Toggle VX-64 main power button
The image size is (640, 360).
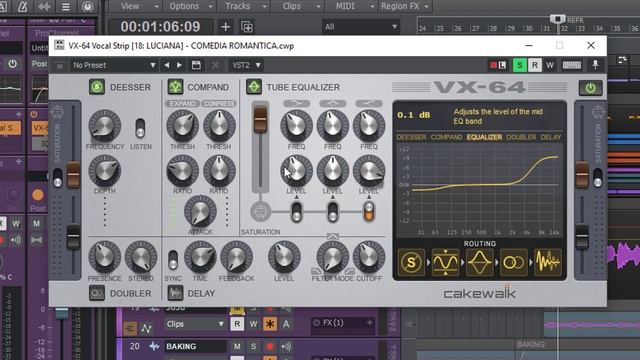click(x=590, y=88)
